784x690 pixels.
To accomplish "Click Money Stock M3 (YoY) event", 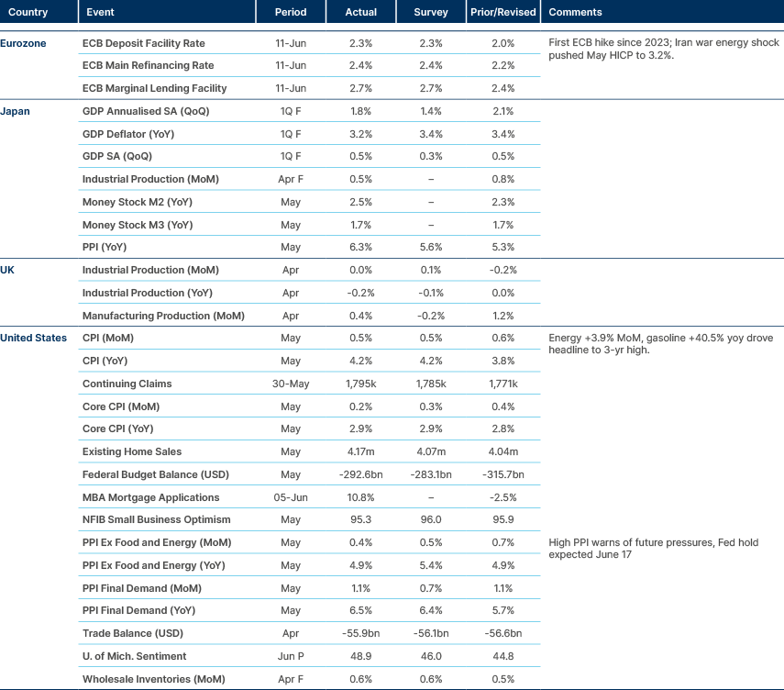I will (138, 225).
